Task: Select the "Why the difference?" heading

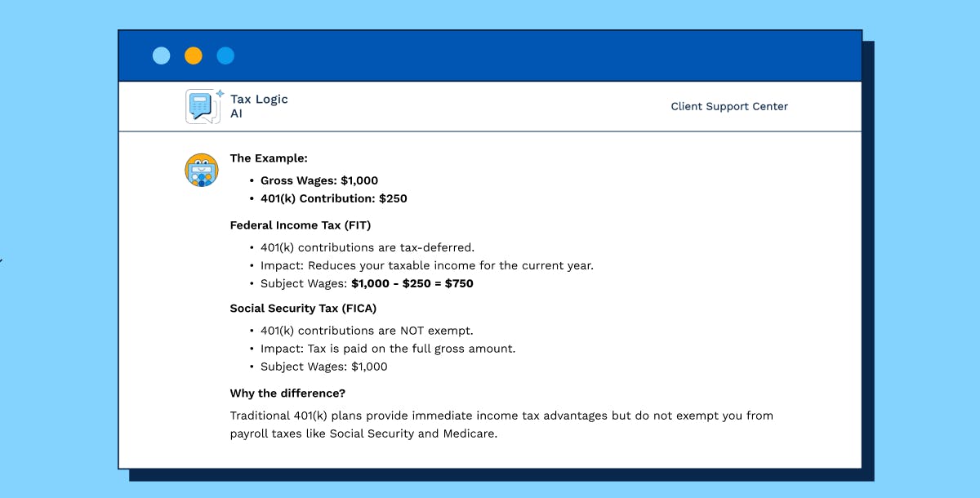Action: point(287,393)
